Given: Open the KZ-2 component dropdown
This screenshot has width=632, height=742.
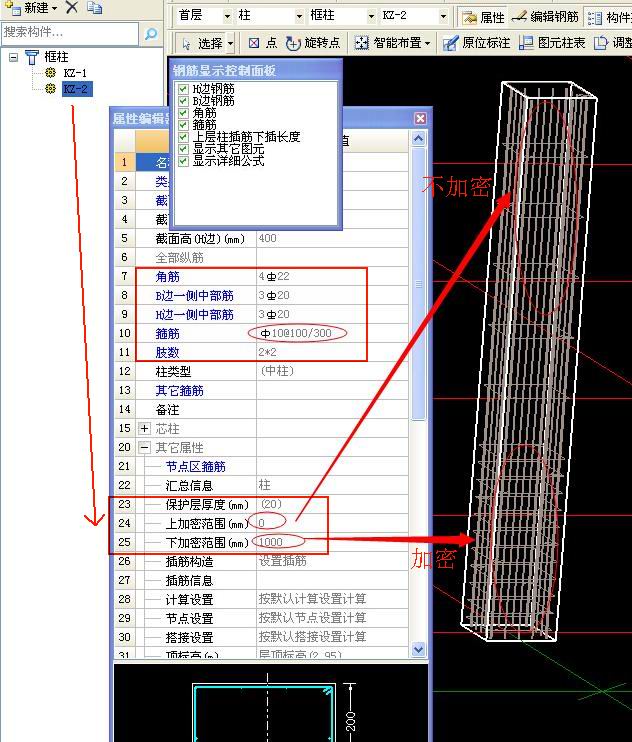Looking at the screenshot, I should coord(443,17).
